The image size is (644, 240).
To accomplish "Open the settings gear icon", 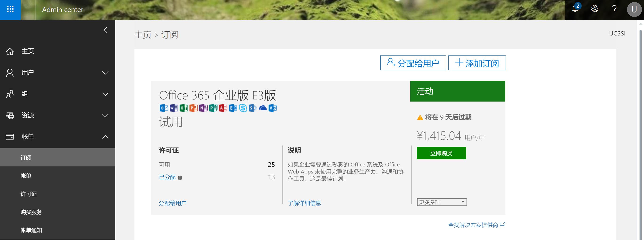I will (595, 9).
